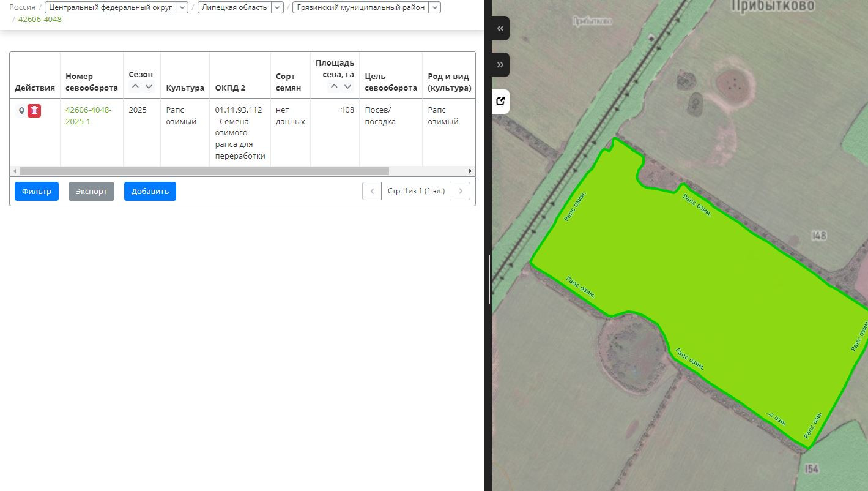The image size is (868, 491).
Task: Sort the Сезон column ascending
Action: click(135, 87)
